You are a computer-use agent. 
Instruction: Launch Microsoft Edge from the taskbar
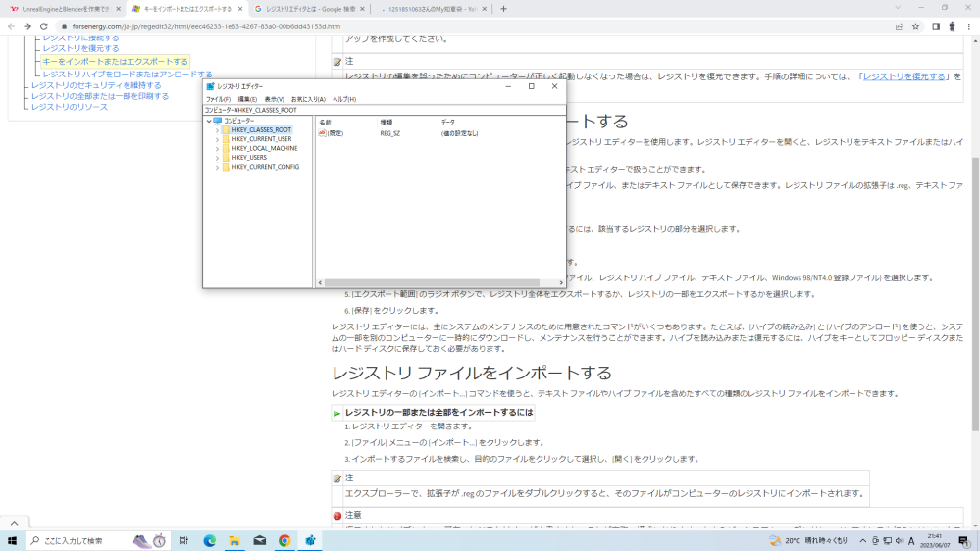click(209, 540)
